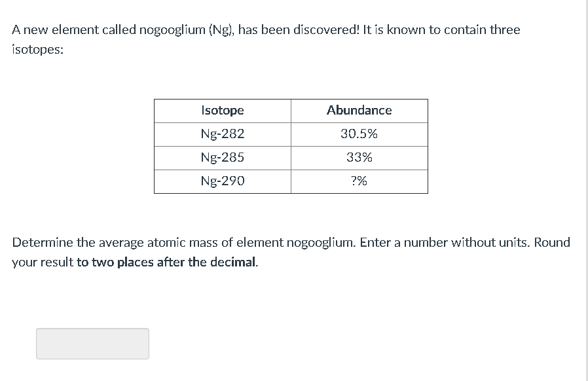588x381 pixels.
Task: Click the ?% unknown abundance cell
Action: (x=359, y=181)
